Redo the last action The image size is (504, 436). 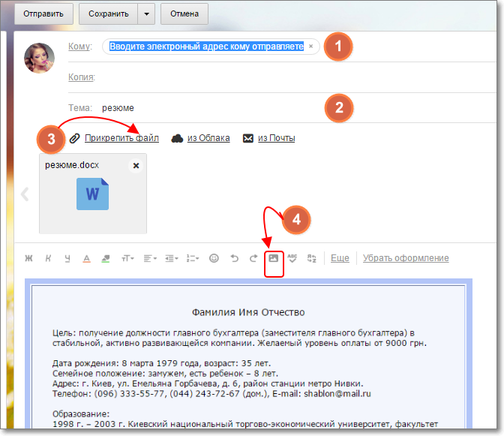[x=253, y=258]
